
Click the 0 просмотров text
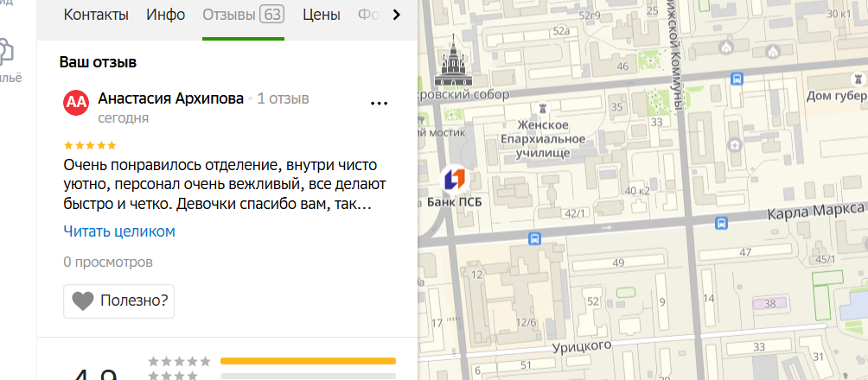[108, 263]
